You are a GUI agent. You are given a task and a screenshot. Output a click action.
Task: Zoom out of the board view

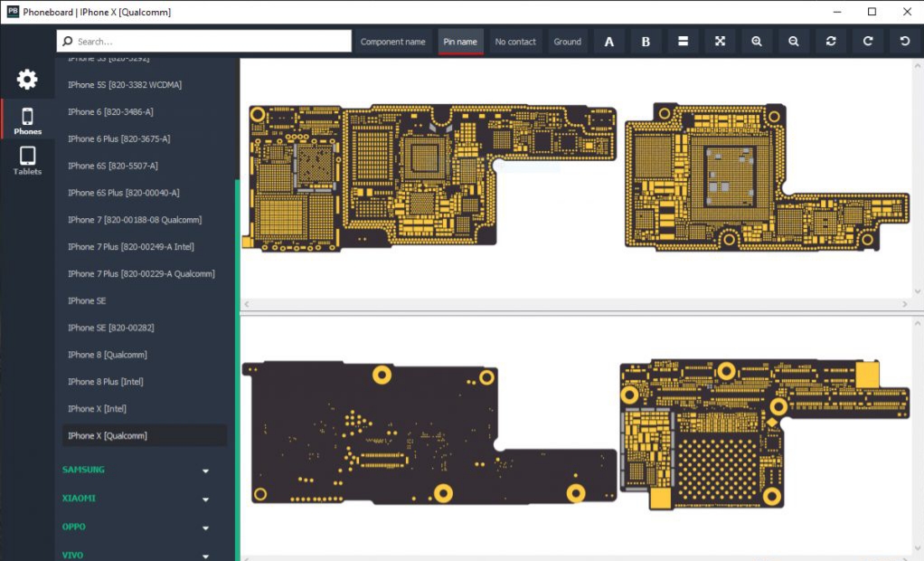coord(793,42)
